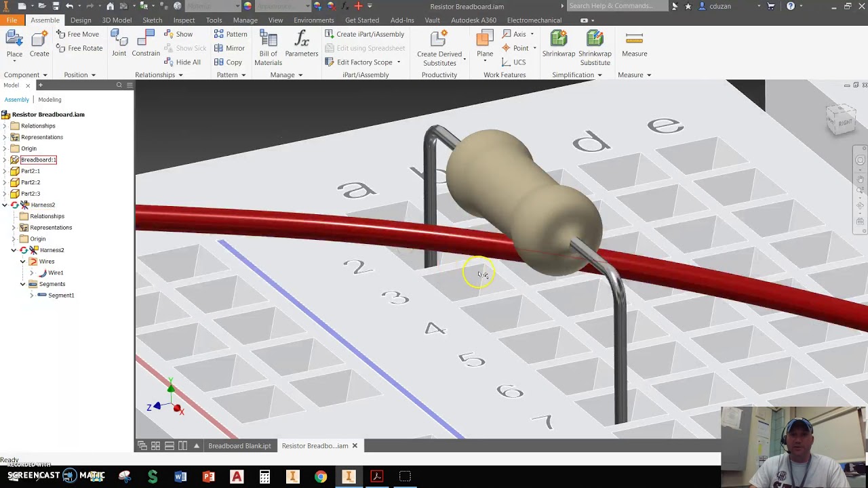Activate the Measure tool
868x488 pixels.
635,44
